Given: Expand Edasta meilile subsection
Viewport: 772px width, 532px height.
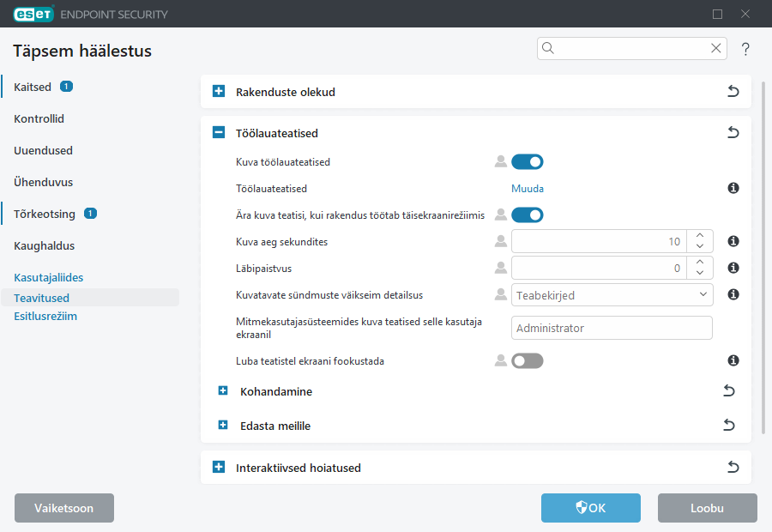Looking at the screenshot, I should tap(223, 425).
